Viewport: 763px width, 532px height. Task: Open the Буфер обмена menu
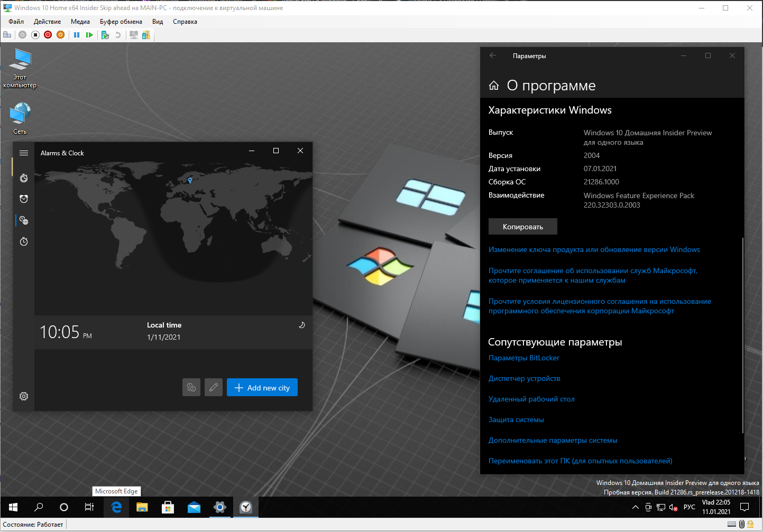[x=121, y=22]
